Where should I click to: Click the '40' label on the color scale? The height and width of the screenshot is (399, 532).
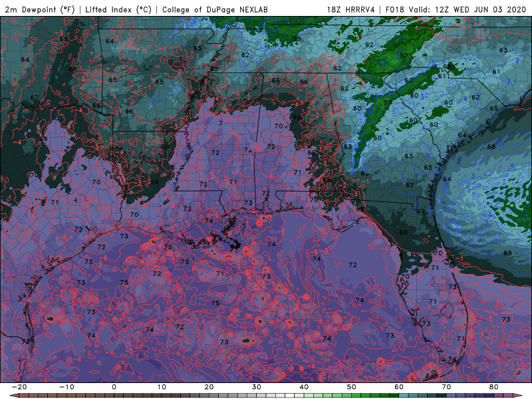tap(304, 387)
